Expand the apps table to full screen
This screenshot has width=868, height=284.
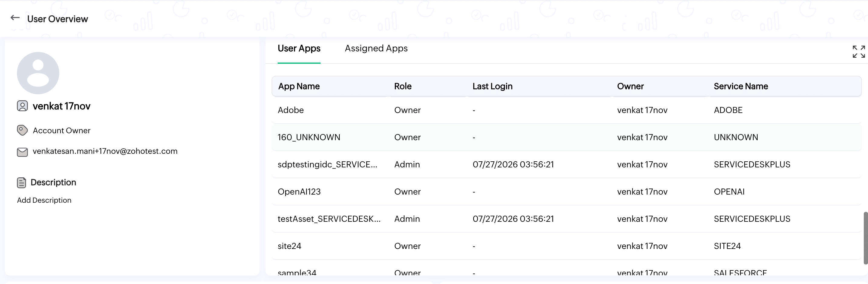[x=859, y=52]
